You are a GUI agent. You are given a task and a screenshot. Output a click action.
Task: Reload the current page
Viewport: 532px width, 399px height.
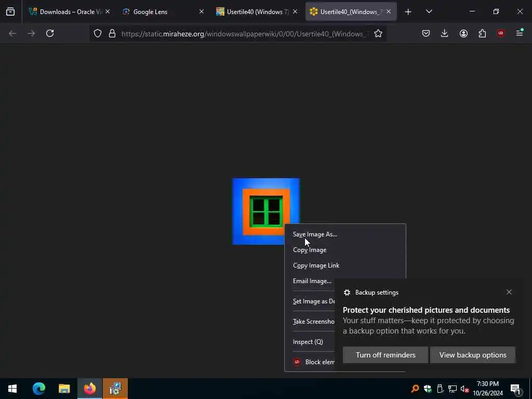point(50,33)
